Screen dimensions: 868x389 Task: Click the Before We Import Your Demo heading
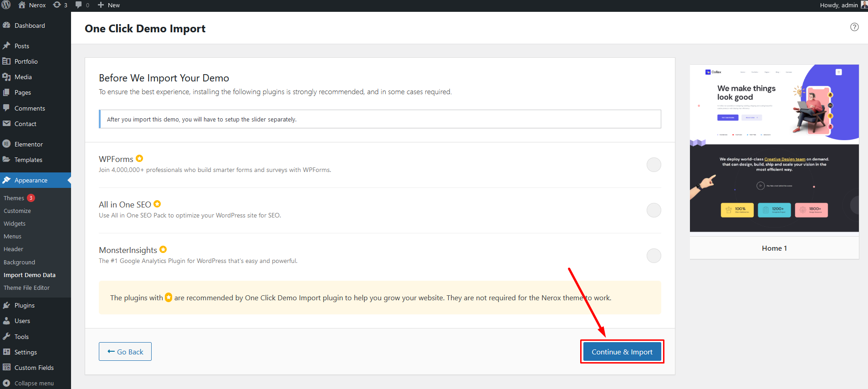[x=164, y=78]
